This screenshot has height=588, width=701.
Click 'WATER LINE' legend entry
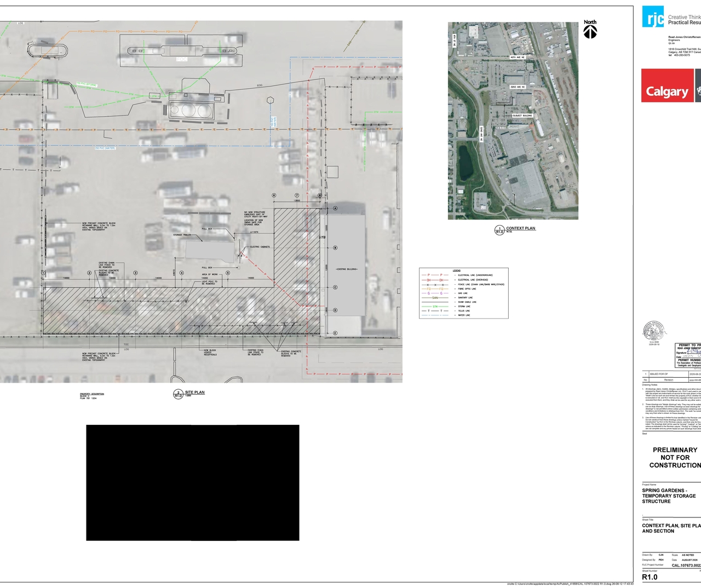464,315
